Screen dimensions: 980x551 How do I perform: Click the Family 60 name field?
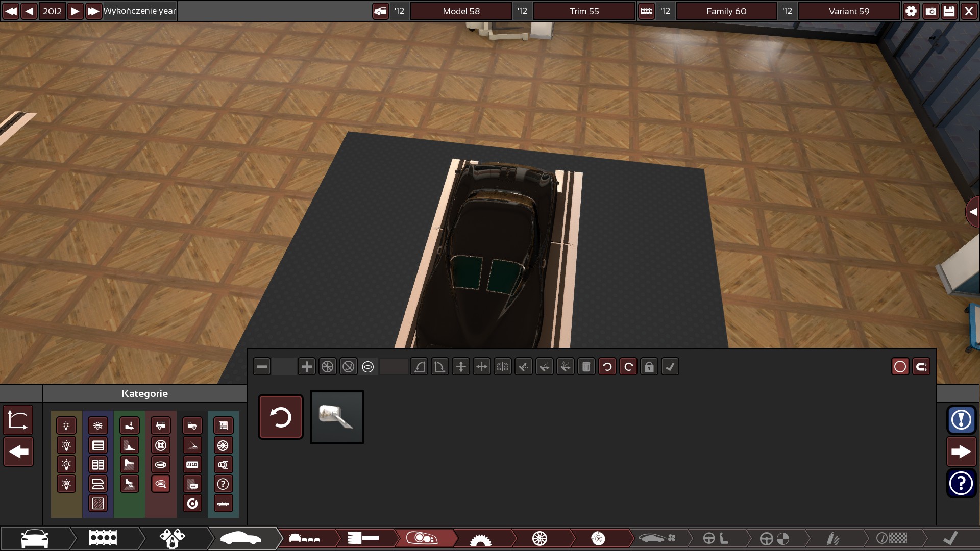pyautogui.click(x=726, y=11)
